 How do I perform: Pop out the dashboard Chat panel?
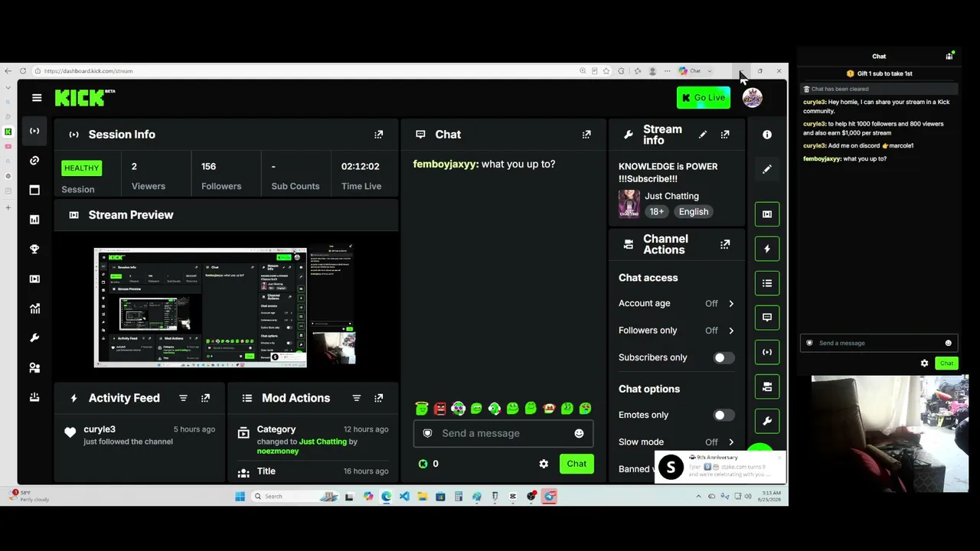click(x=586, y=135)
